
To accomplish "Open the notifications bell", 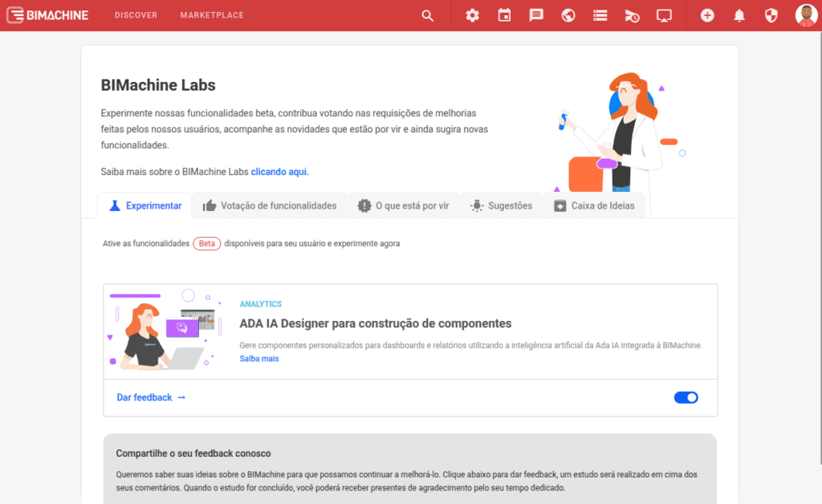I will point(739,15).
